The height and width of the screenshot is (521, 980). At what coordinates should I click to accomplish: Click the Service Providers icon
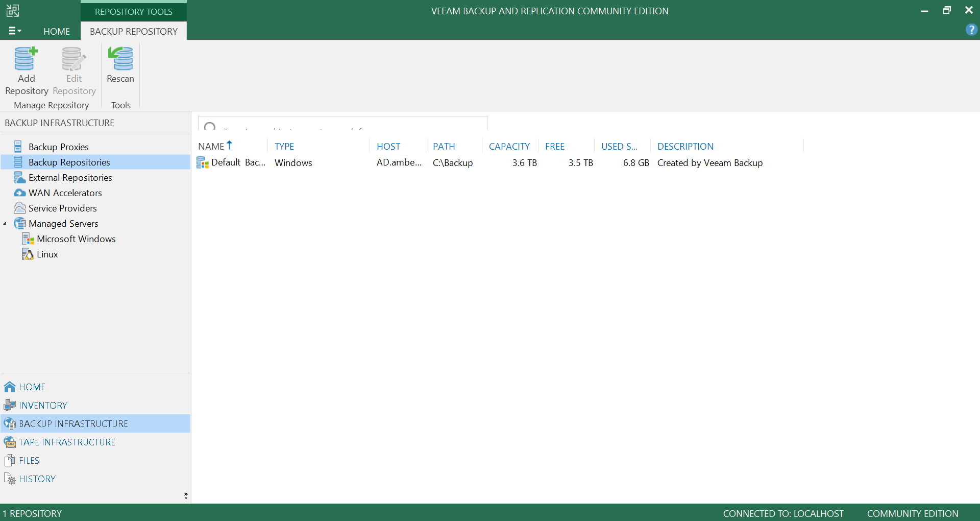(x=19, y=208)
